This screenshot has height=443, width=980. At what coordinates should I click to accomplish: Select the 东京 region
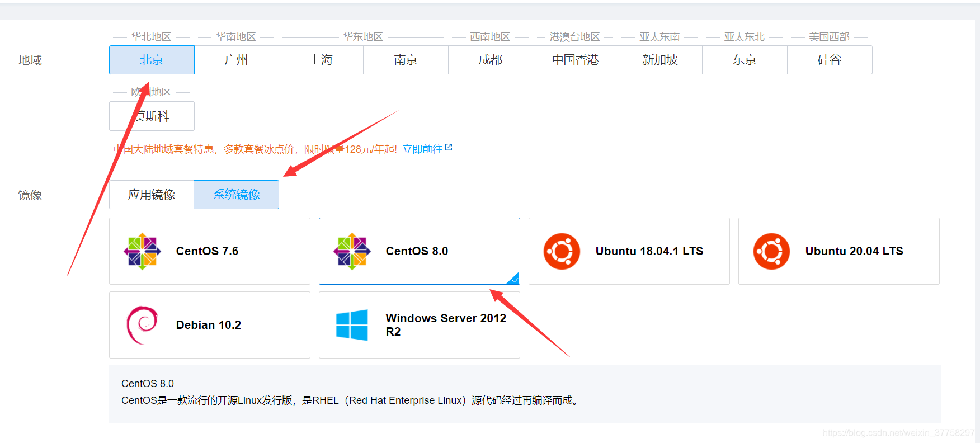point(745,60)
